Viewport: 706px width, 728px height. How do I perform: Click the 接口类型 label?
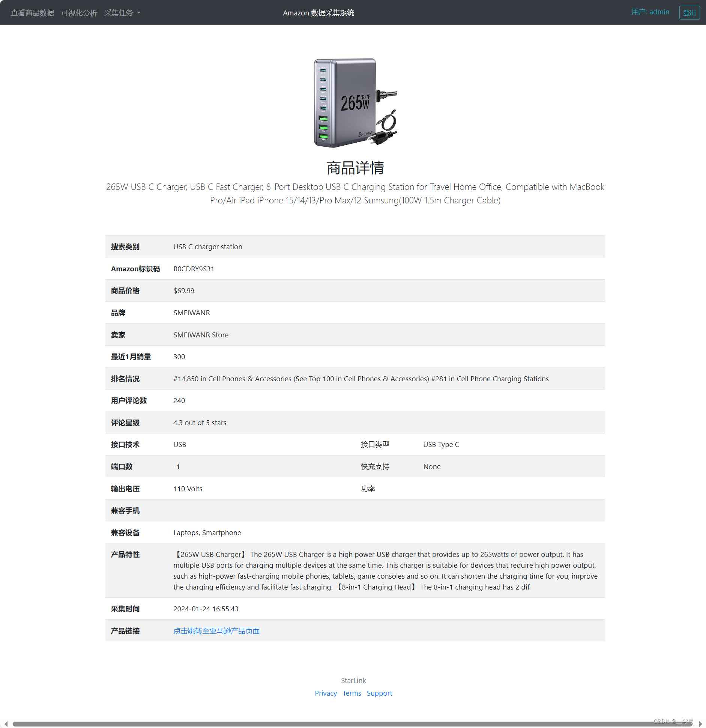(x=375, y=444)
